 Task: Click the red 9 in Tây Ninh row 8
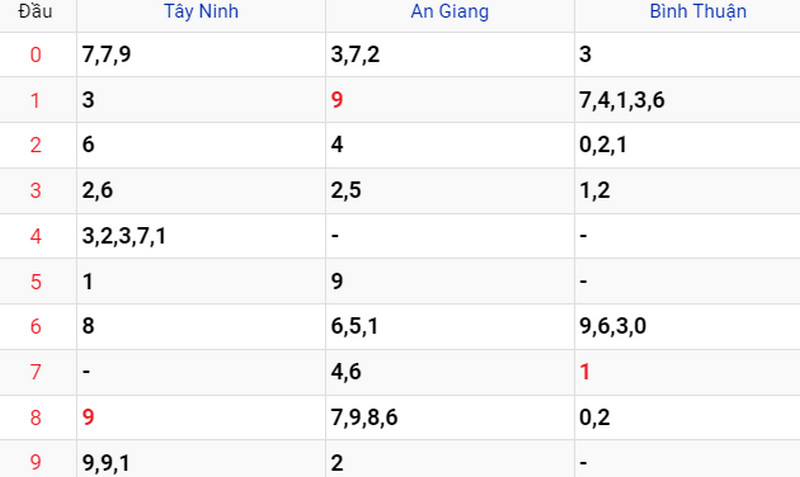pos(88,417)
